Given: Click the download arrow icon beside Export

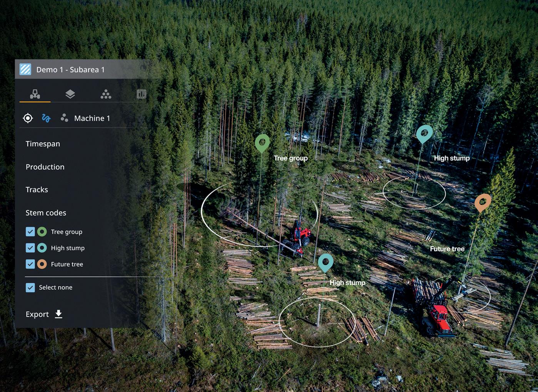Looking at the screenshot, I should pyautogui.click(x=58, y=314).
